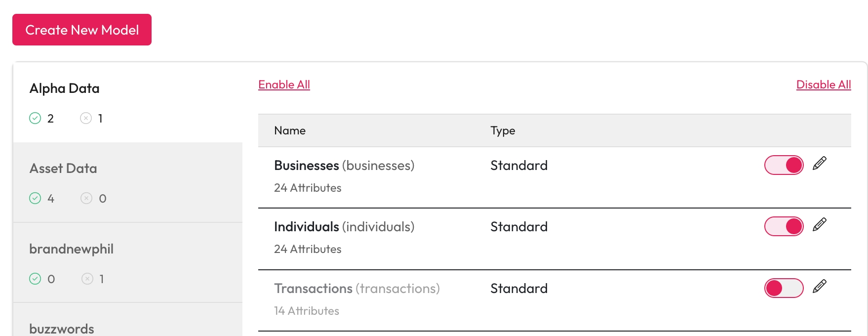Click Asset Data grey x-circle icon

86,198
